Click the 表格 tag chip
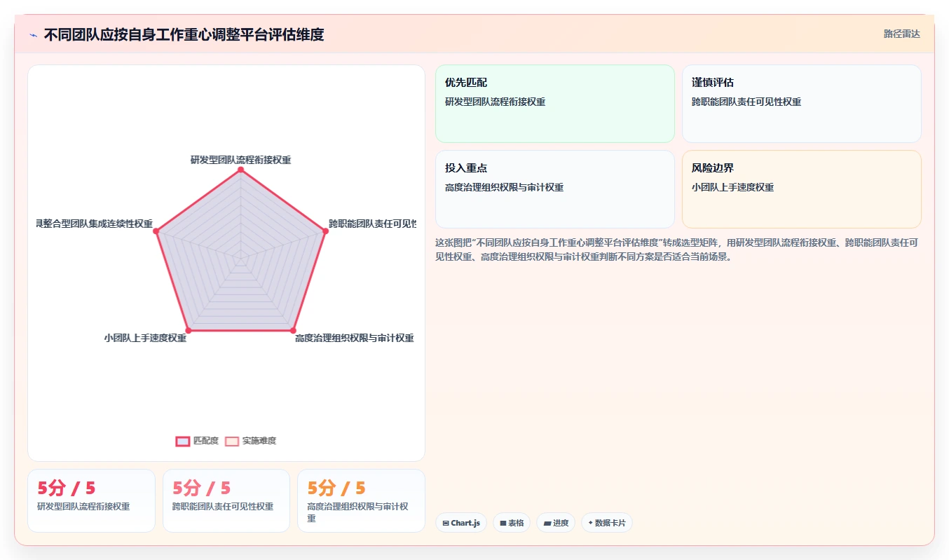949x560 pixels. (x=512, y=523)
